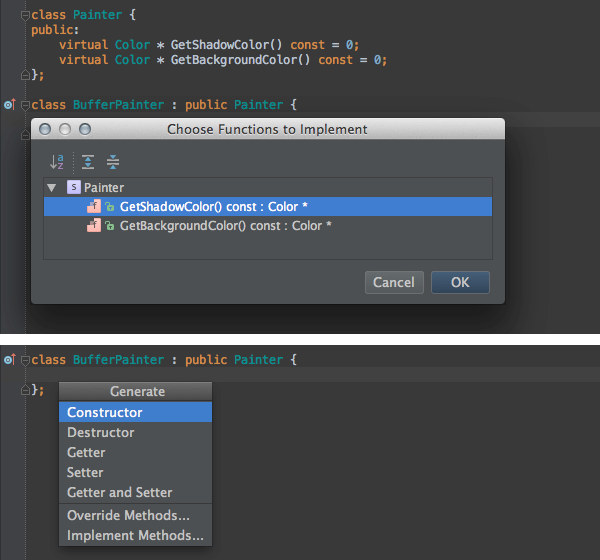The width and height of the screenshot is (600, 560).
Task: Click 'Painter' label in dialog tree
Action: pos(104,188)
